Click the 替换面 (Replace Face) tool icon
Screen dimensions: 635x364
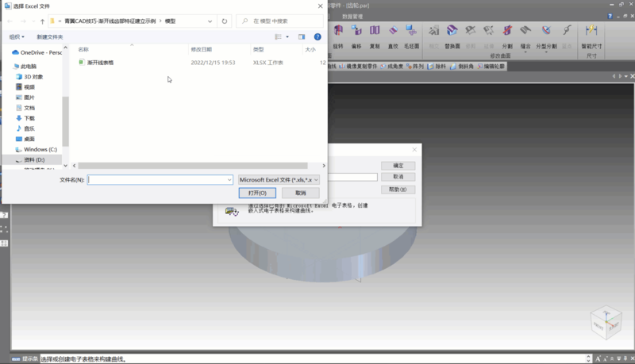click(x=452, y=33)
